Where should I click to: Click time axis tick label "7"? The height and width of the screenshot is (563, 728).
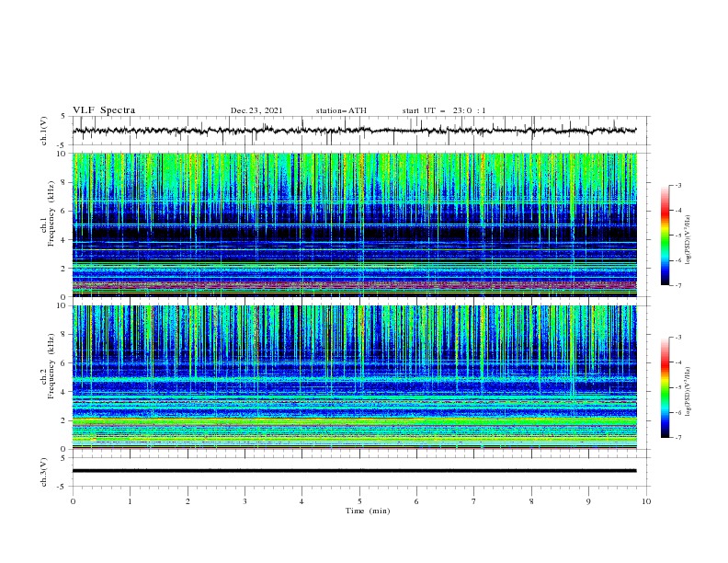click(474, 501)
